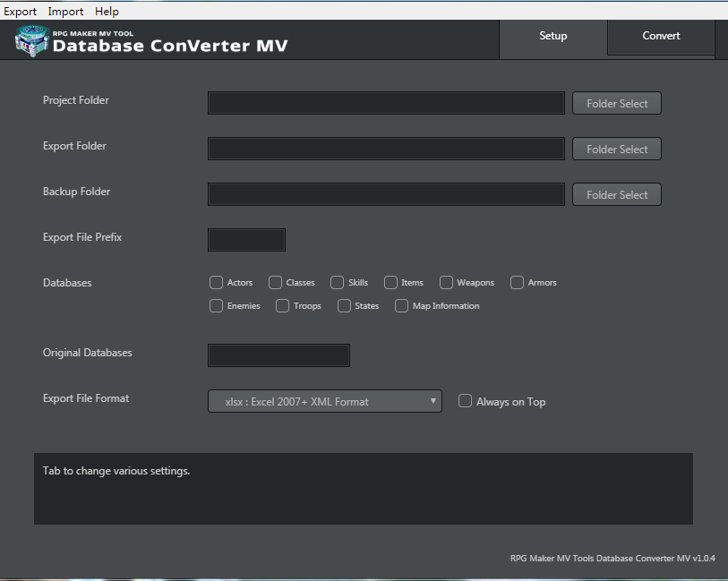Switch to the Convert tab
The image size is (728, 581).
(661, 36)
